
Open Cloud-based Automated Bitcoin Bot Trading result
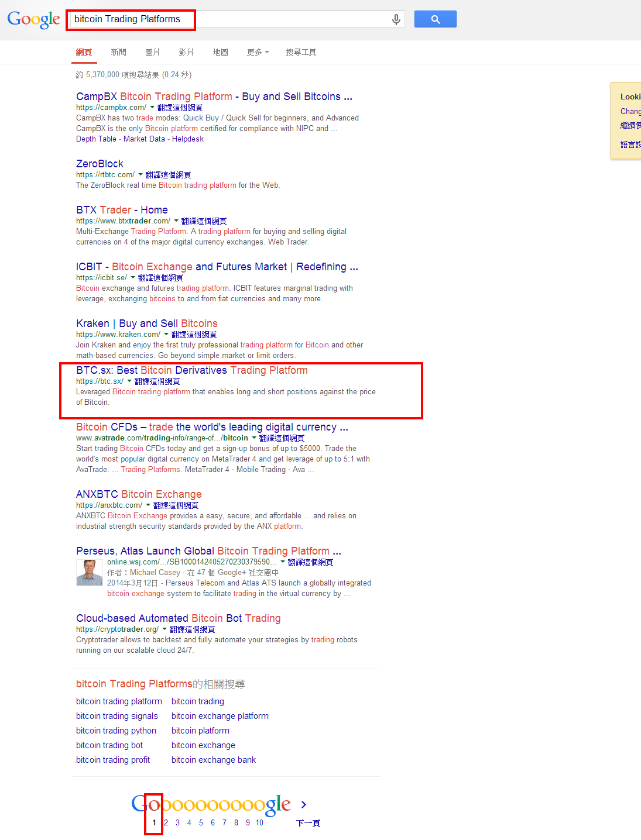click(179, 618)
